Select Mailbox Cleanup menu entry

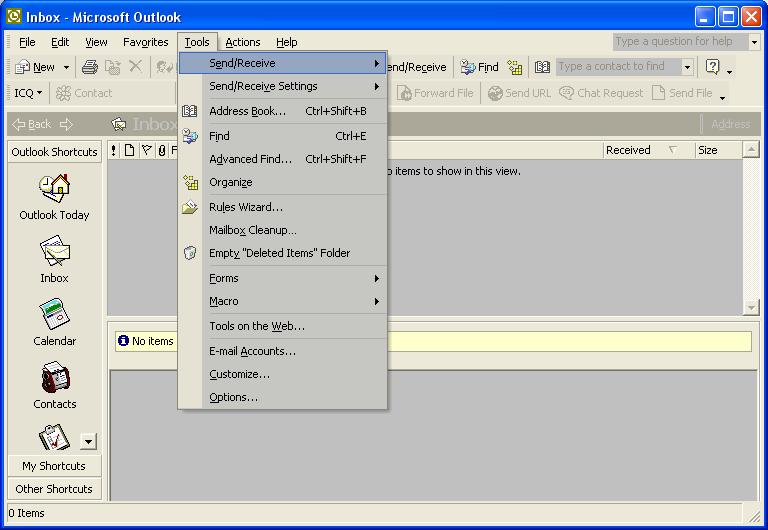tap(283, 230)
